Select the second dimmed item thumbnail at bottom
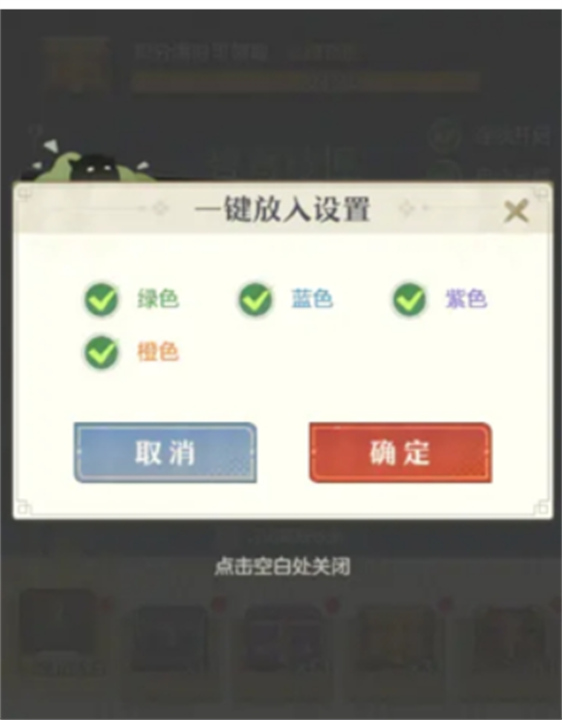 click(170, 638)
